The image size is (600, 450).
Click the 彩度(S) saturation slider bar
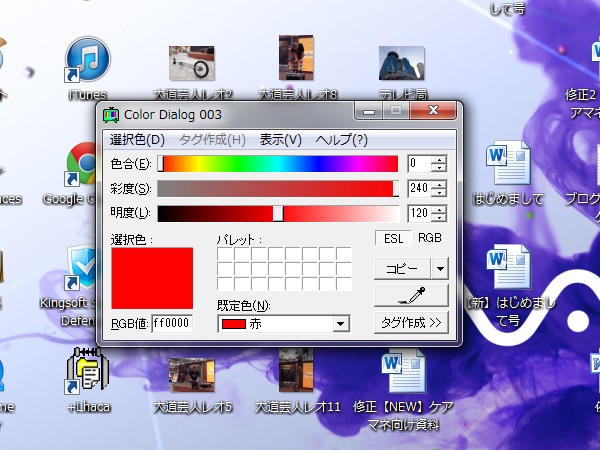(278, 189)
